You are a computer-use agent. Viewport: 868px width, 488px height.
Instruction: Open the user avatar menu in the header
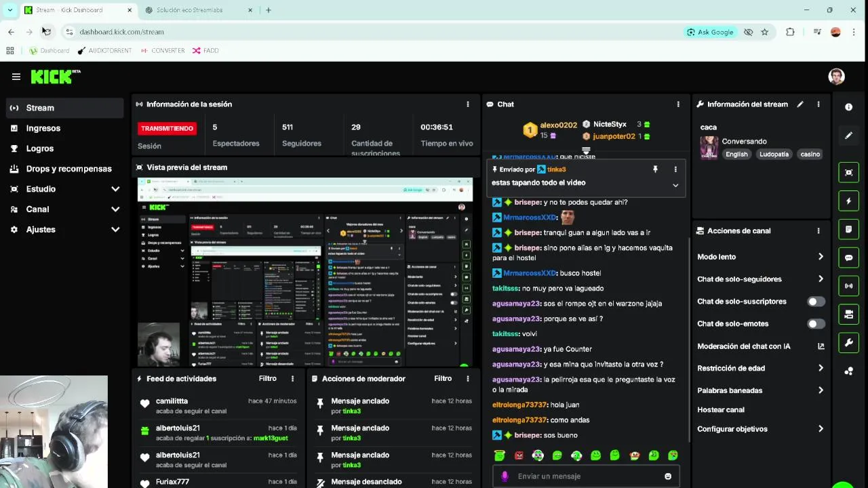click(x=836, y=77)
